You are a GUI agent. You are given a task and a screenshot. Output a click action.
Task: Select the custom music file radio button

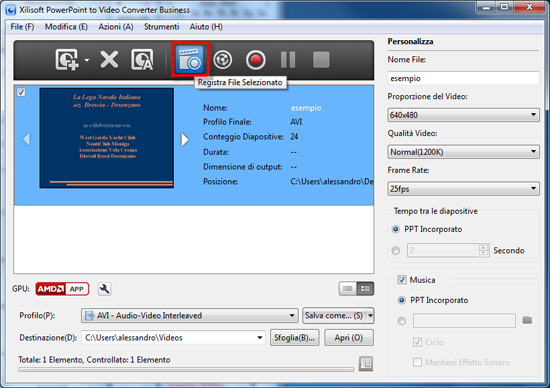click(402, 321)
